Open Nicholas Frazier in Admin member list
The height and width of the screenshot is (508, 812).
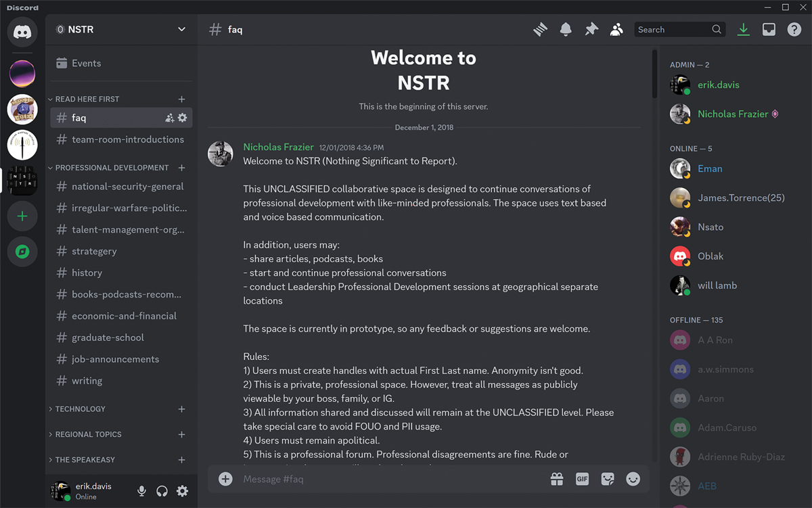point(734,114)
